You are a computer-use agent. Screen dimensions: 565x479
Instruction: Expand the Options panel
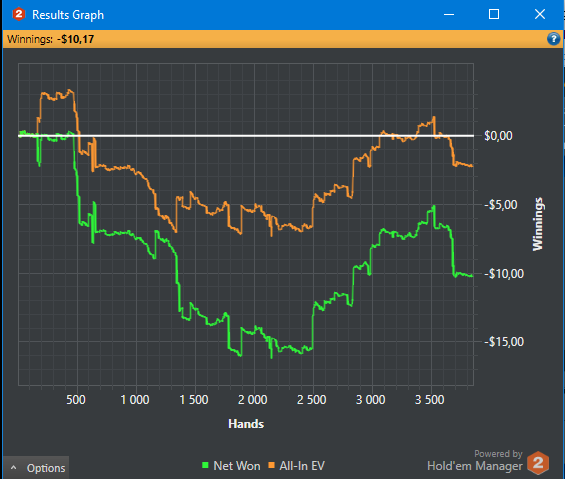coord(36,468)
